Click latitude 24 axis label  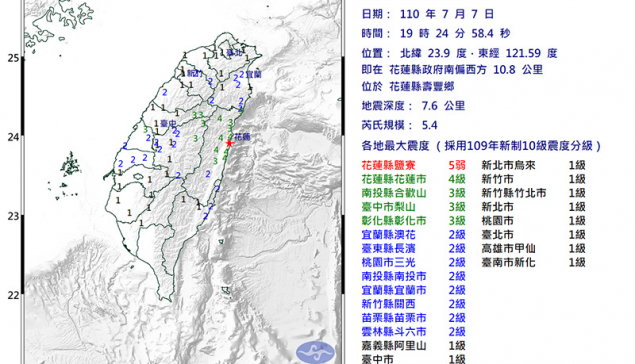[13, 137]
